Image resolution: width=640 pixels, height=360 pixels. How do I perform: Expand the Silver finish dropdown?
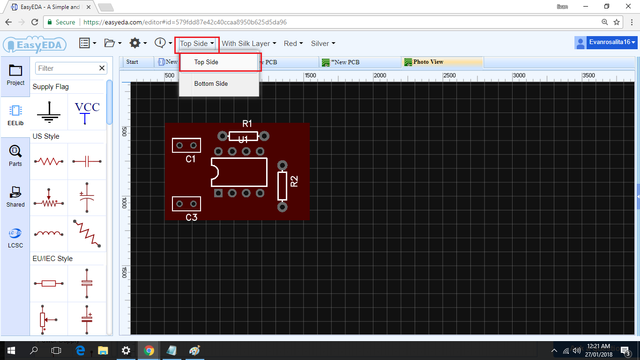[323, 43]
